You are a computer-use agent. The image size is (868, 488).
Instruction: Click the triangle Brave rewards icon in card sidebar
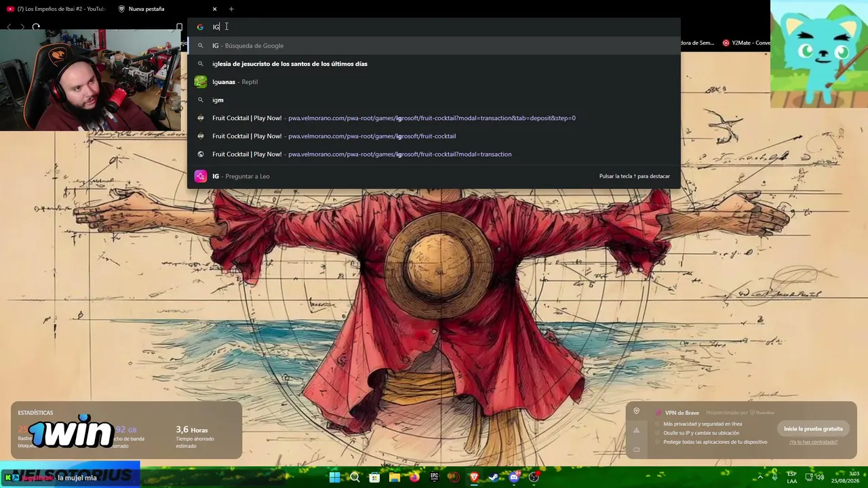(x=636, y=430)
